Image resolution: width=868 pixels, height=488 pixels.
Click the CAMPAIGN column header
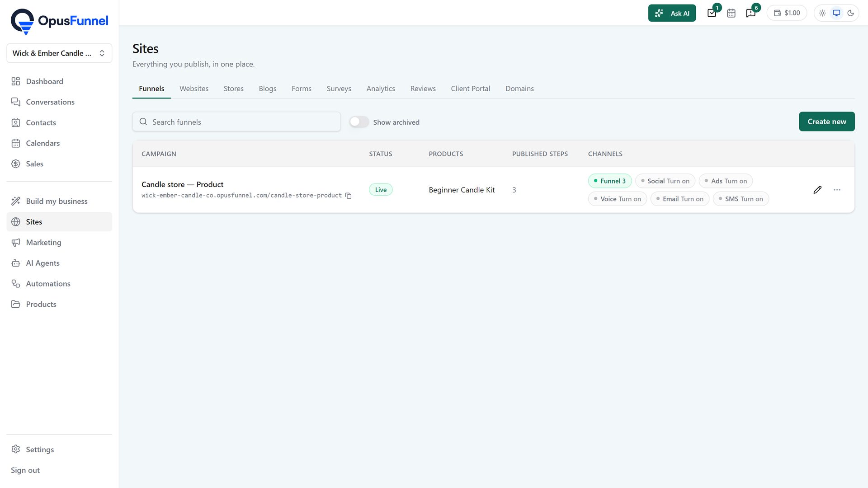159,154
